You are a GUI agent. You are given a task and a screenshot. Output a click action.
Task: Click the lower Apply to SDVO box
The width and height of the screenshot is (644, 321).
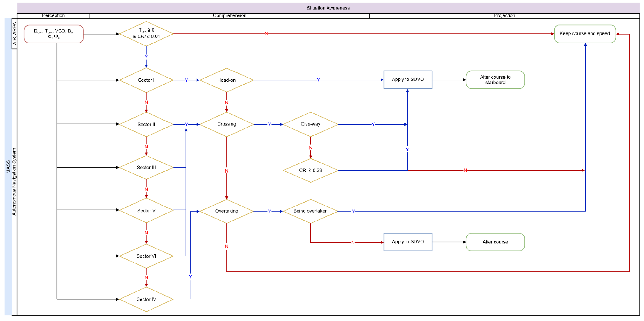pos(408,242)
